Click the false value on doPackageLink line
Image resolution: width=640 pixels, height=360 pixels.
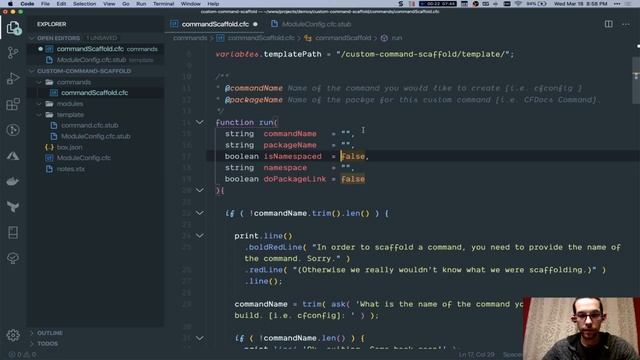click(x=353, y=179)
